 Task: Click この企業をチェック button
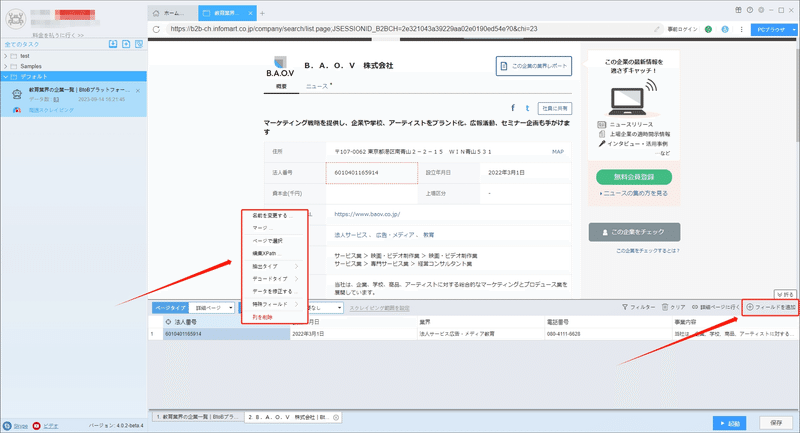tap(634, 232)
